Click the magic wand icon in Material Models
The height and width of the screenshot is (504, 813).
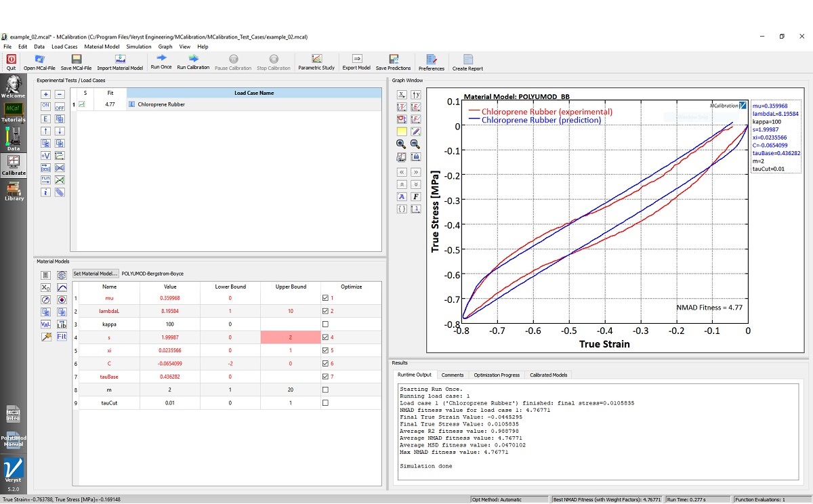coord(45,336)
